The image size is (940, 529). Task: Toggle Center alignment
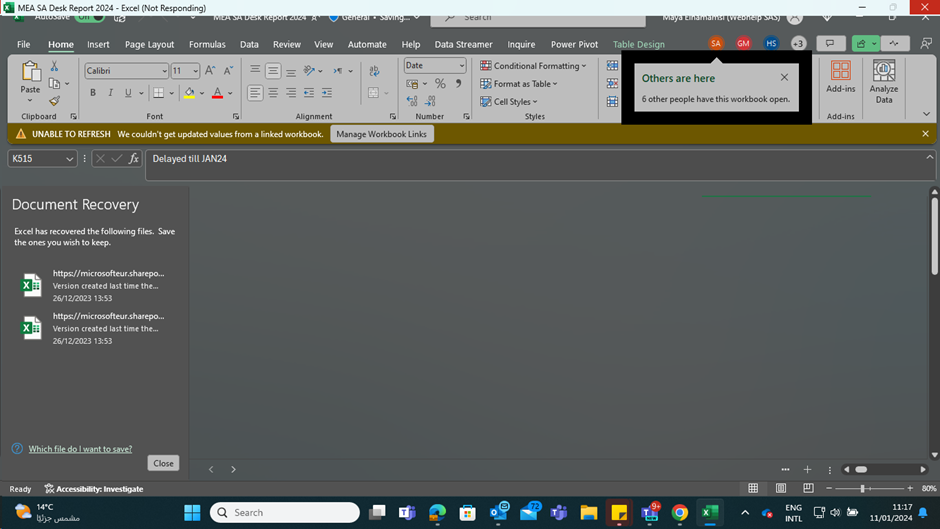pyautogui.click(x=273, y=93)
